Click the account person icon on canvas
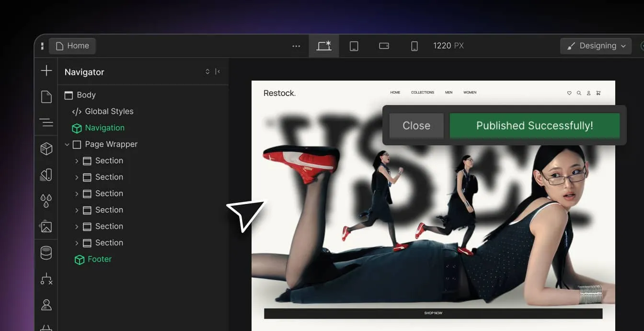The image size is (644, 331). click(x=588, y=93)
